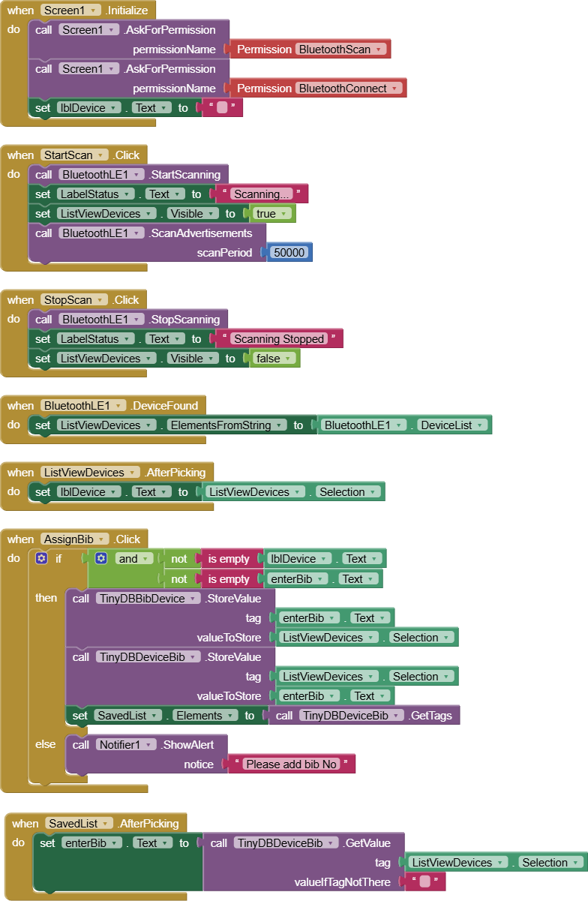588x901 pixels.
Task: Toggle the true boolean value for ListViewDevices Visible
Action: coord(271,214)
